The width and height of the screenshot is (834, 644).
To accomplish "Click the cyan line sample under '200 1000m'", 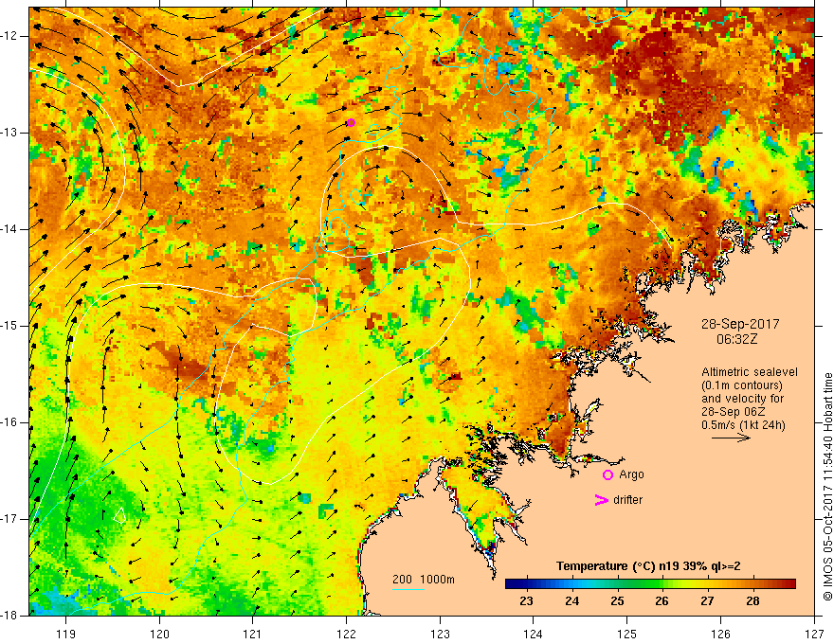I will click(408, 589).
